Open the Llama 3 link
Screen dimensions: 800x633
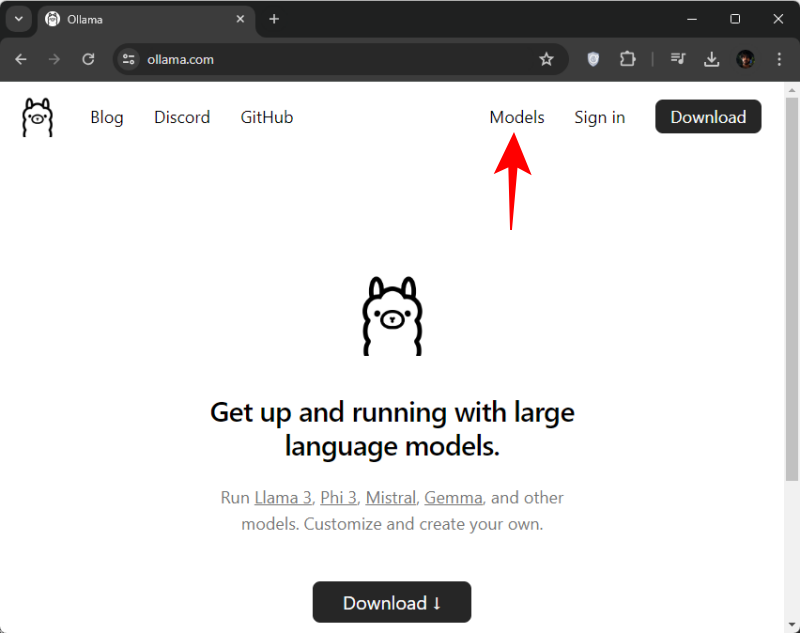pyautogui.click(x=283, y=497)
